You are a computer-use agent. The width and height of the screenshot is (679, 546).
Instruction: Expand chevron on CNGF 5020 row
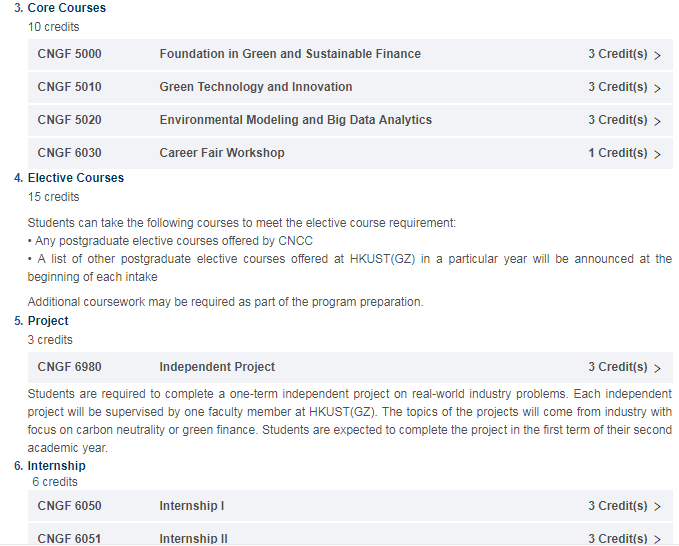coord(657,121)
